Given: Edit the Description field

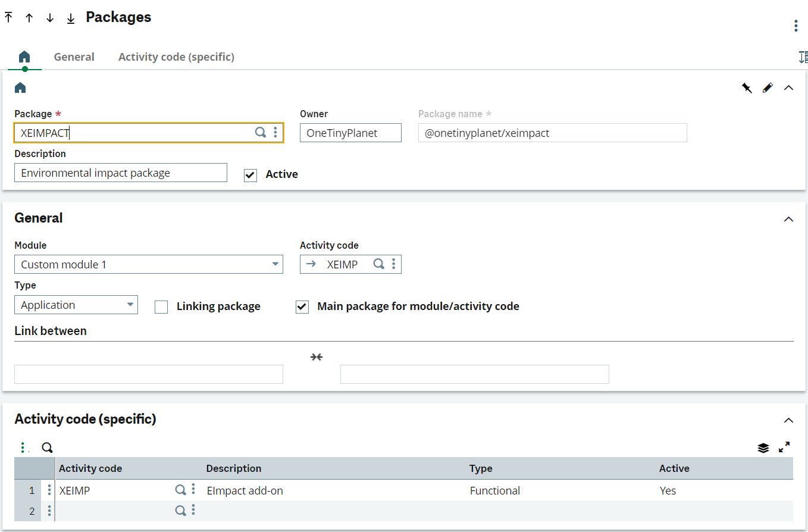Looking at the screenshot, I should (x=121, y=173).
